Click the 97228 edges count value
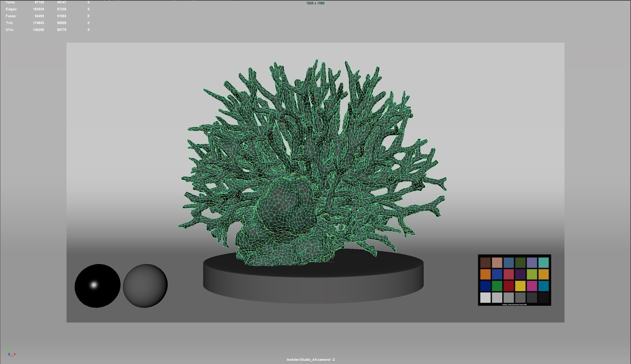Image resolution: width=631 pixels, height=364 pixels. tap(61, 9)
